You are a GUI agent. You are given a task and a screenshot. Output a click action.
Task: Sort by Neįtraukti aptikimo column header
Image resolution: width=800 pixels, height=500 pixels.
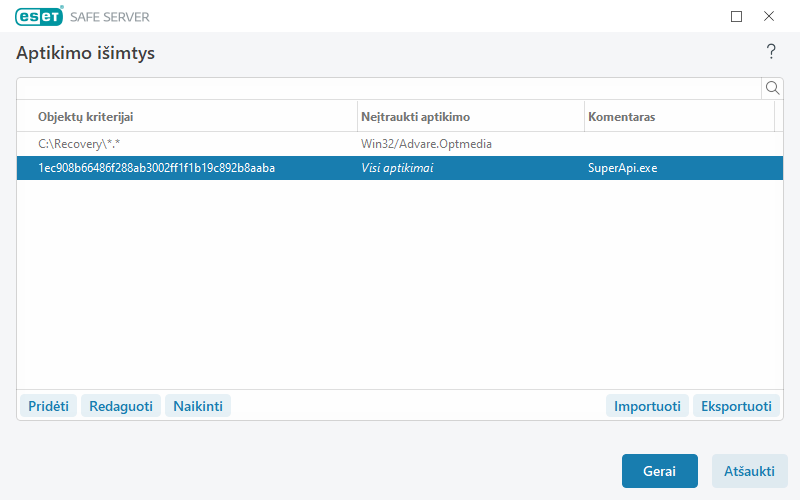point(415,117)
